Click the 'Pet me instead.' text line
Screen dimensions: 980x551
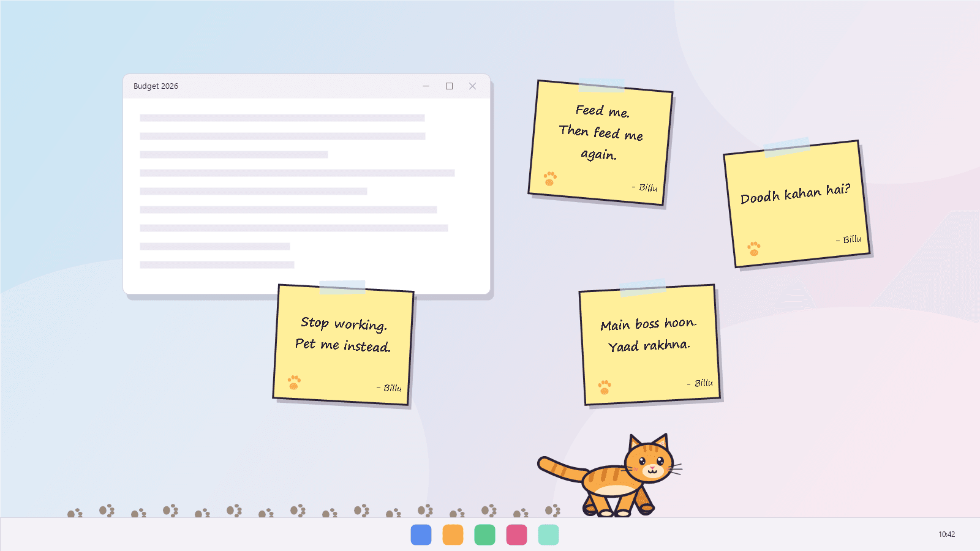[343, 345]
